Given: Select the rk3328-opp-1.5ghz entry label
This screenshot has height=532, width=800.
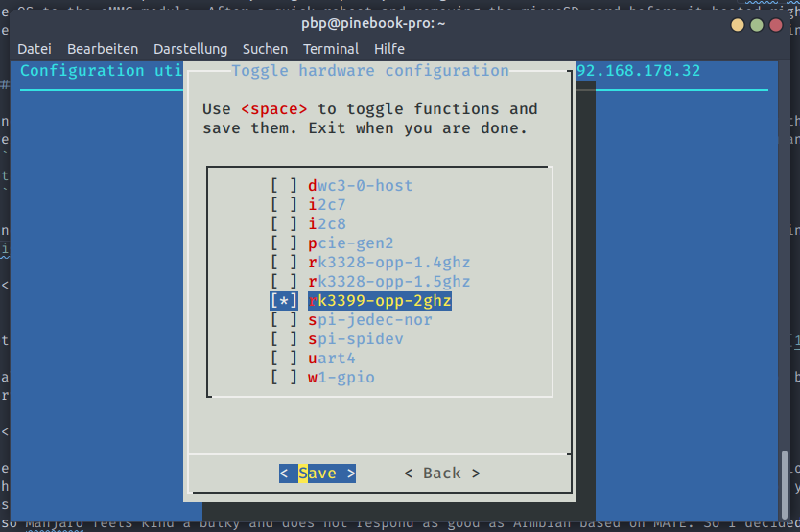Looking at the screenshot, I should (x=388, y=282).
